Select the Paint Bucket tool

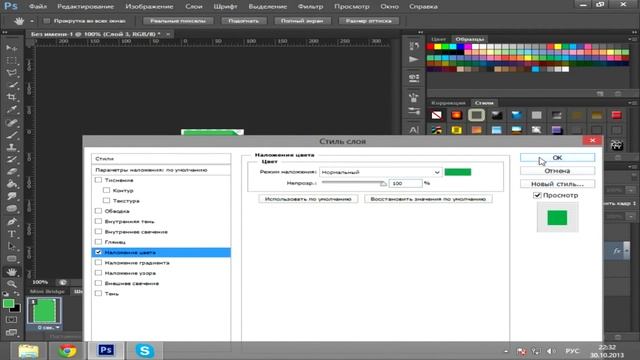point(11,184)
